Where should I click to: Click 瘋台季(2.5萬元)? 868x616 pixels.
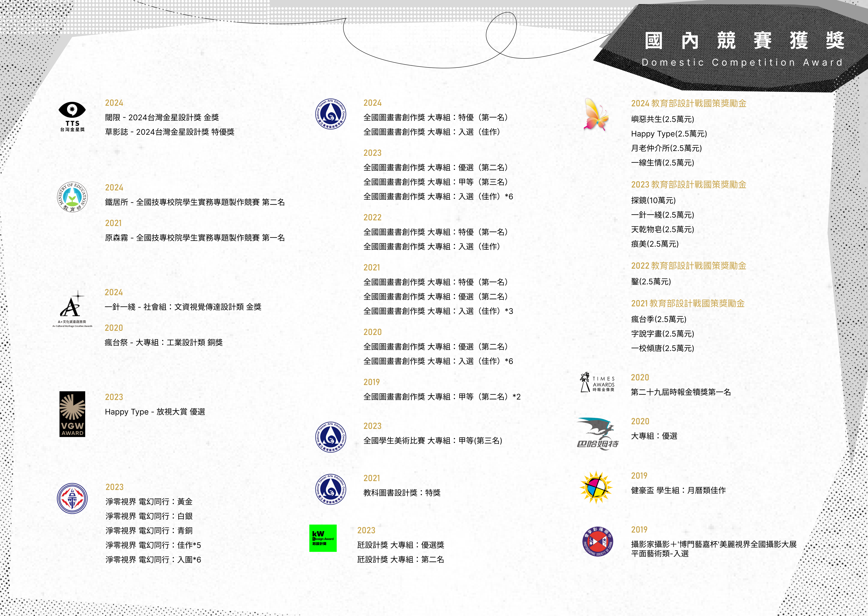point(659,319)
